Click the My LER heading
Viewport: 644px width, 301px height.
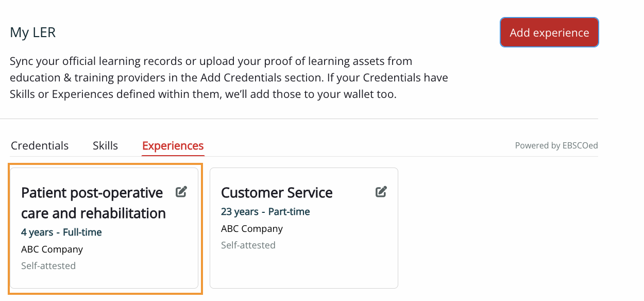coord(33,32)
